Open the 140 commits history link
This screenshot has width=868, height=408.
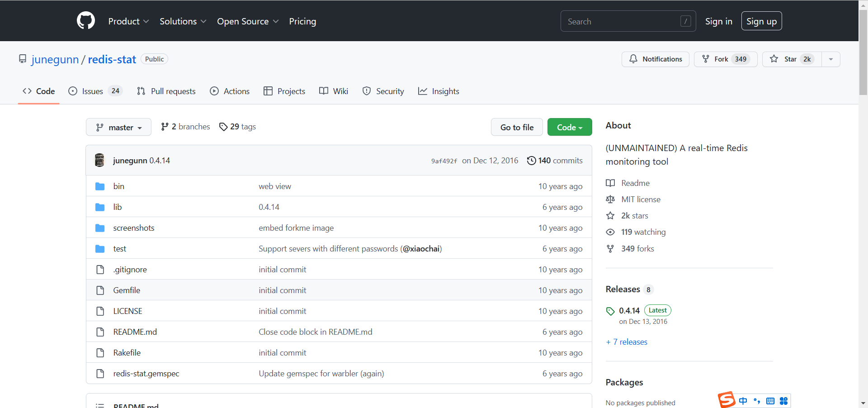click(x=555, y=161)
